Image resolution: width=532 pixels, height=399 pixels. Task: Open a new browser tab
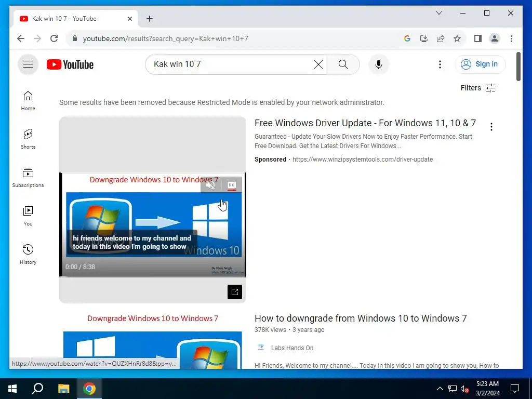tap(150, 19)
